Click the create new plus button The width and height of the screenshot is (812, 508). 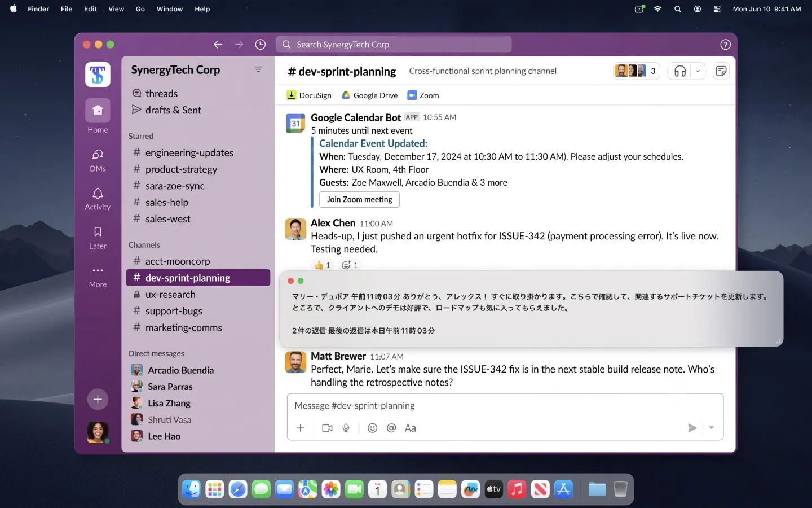pos(98,400)
